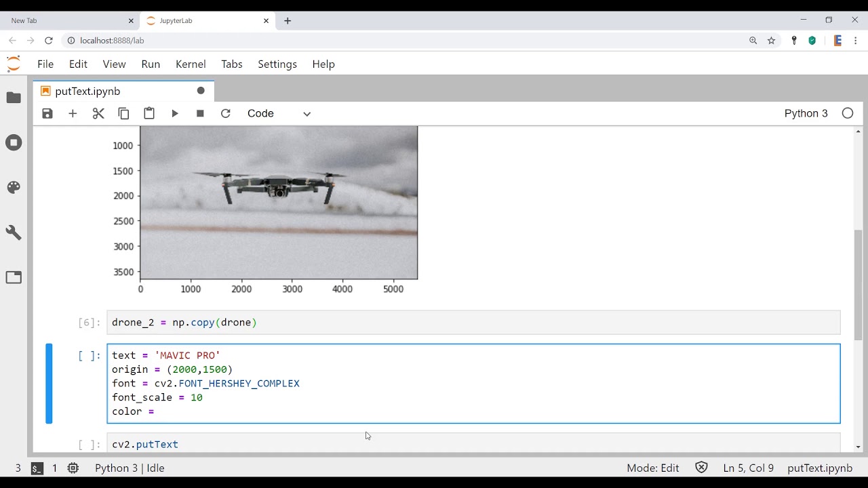Click the browser profile avatar icon

point(837,41)
